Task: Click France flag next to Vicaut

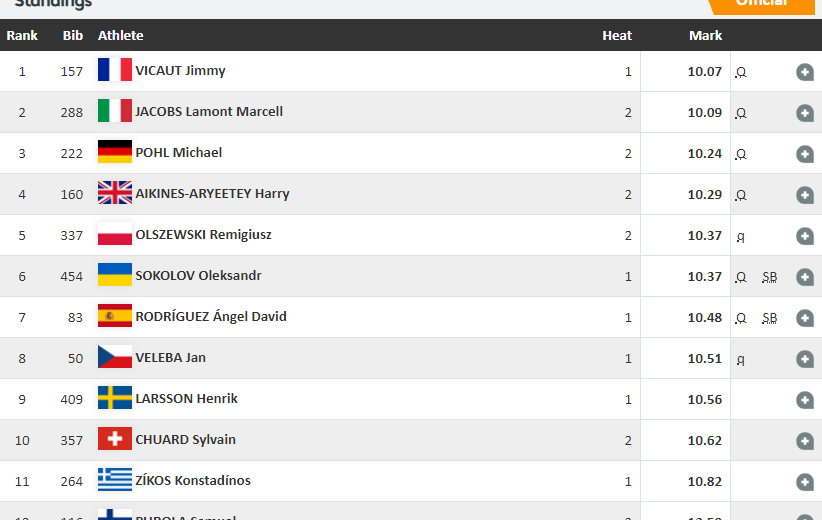Action: (x=114, y=70)
